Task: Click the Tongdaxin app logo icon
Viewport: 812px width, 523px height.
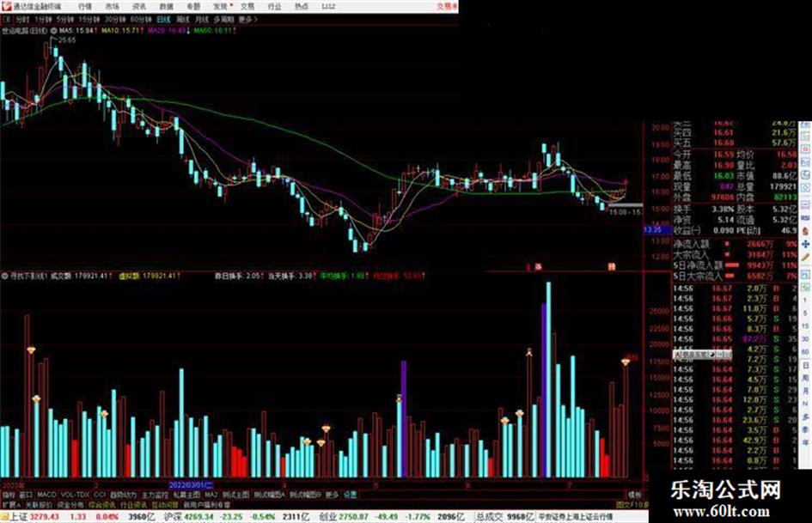Action: (x=6, y=6)
